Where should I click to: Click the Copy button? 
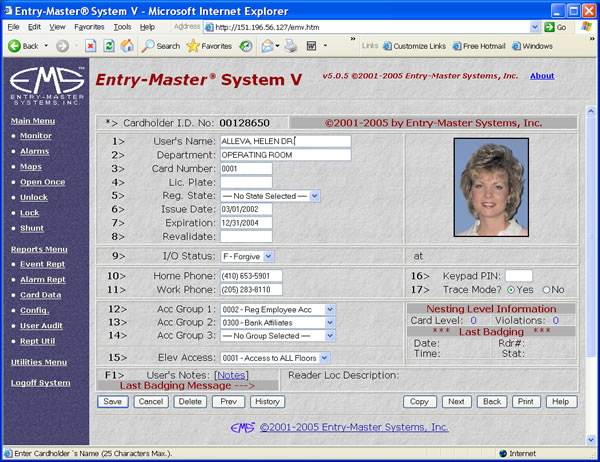(x=419, y=402)
